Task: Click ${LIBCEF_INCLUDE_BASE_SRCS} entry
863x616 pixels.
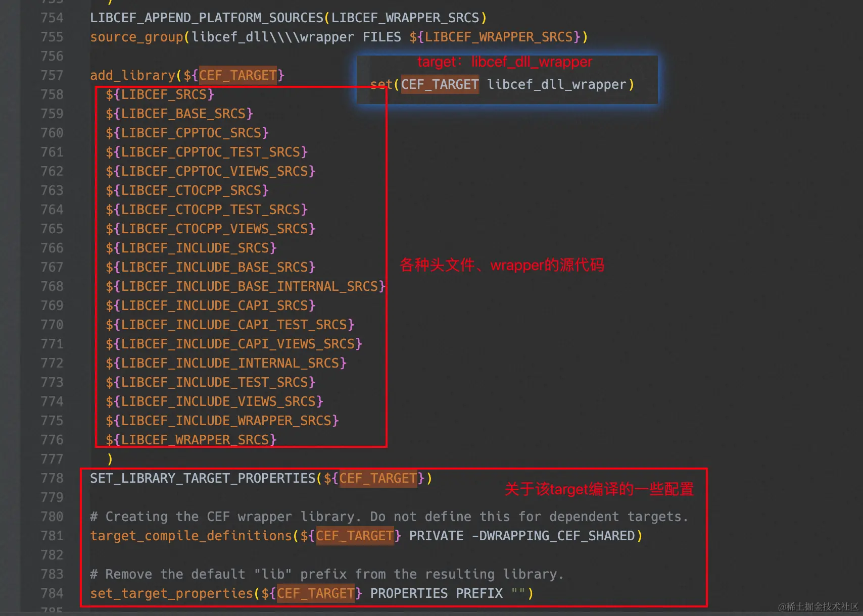Action: 211,267
